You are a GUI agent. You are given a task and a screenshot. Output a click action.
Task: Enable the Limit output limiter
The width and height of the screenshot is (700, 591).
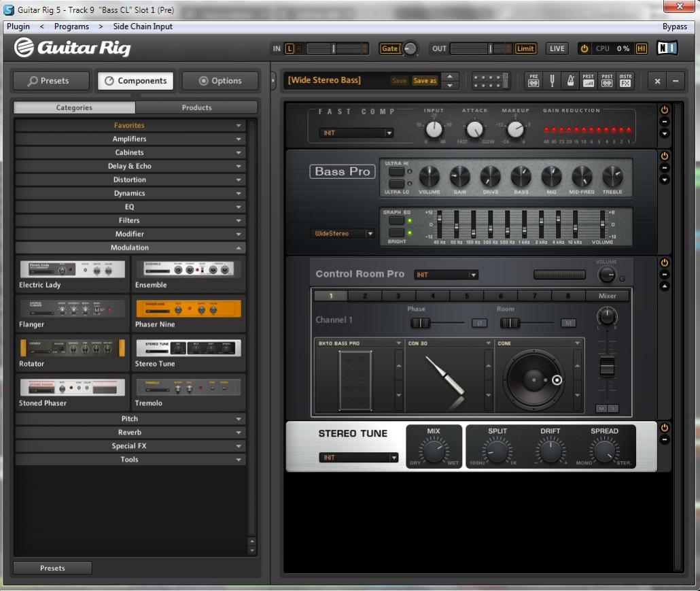[525, 49]
